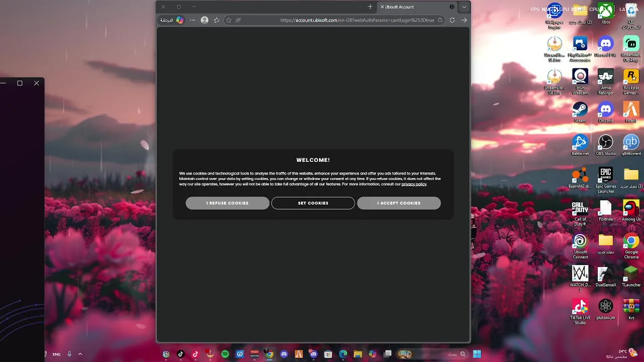Close the Ubisoft Account tab
Screen dimensions: 644x362
pos(382,7)
